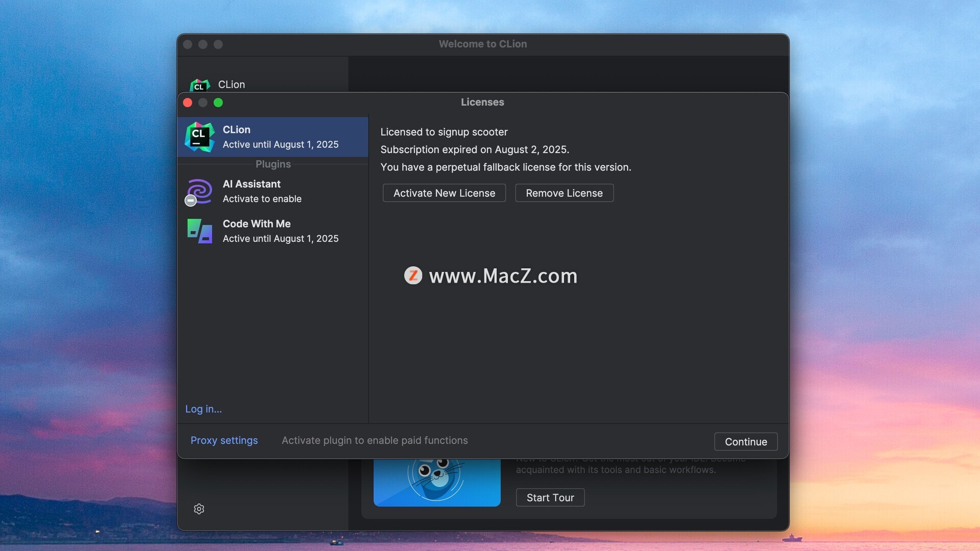This screenshot has height=551, width=980.
Task: Open settings gear in Welcome window
Action: coord(199,509)
